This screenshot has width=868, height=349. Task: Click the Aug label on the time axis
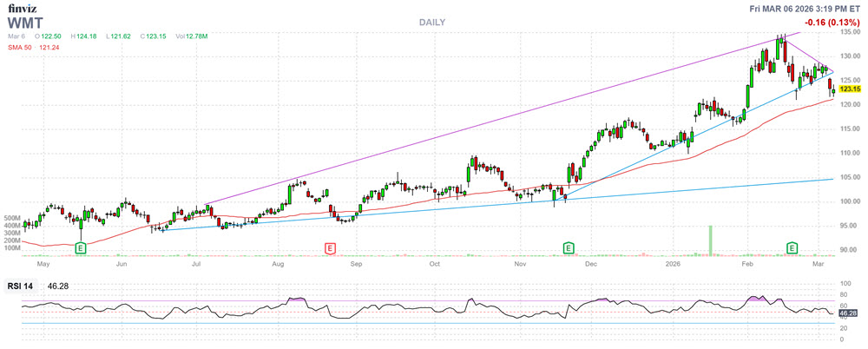click(278, 261)
